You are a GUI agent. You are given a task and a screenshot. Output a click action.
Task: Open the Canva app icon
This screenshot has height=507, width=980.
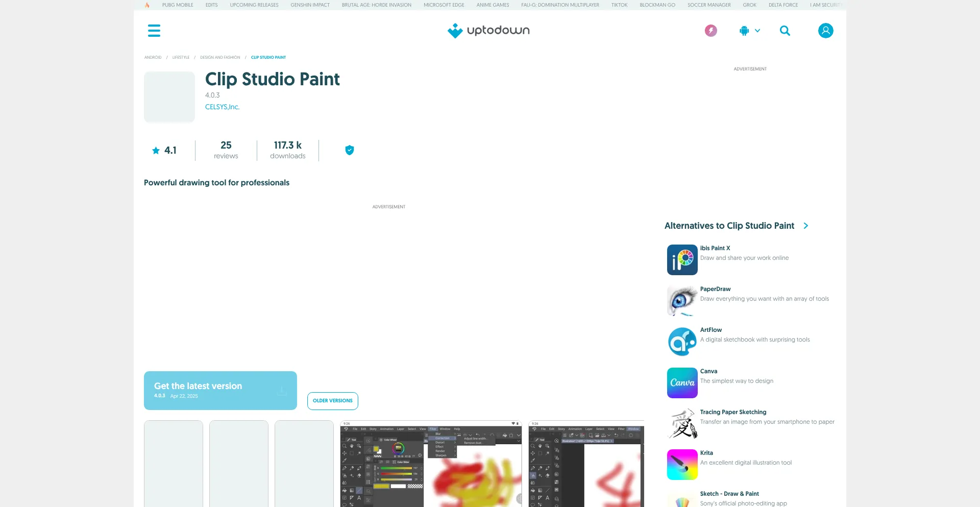pyautogui.click(x=682, y=383)
